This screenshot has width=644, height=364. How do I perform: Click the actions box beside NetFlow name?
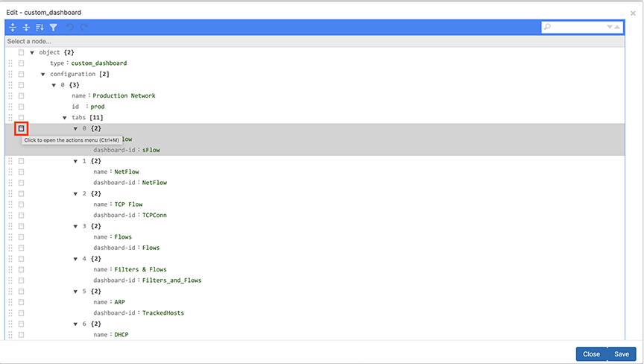[21, 172]
